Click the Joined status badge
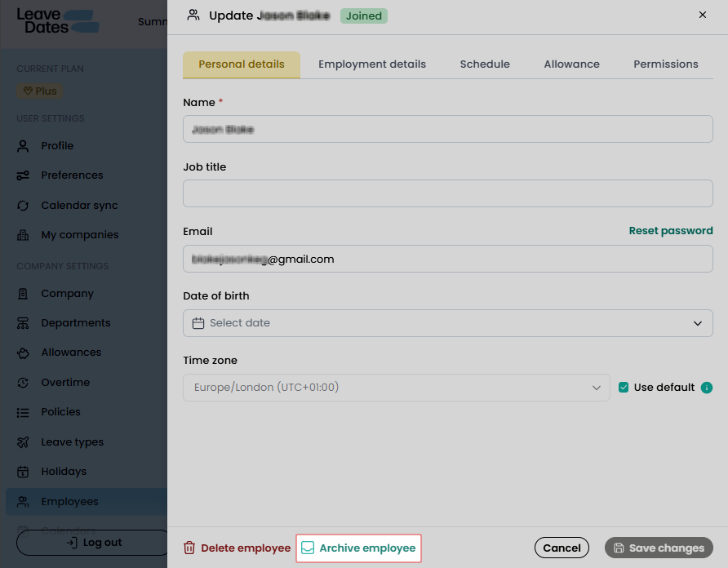Viewport: 728px width, 568px height. (x=363, y=16)
